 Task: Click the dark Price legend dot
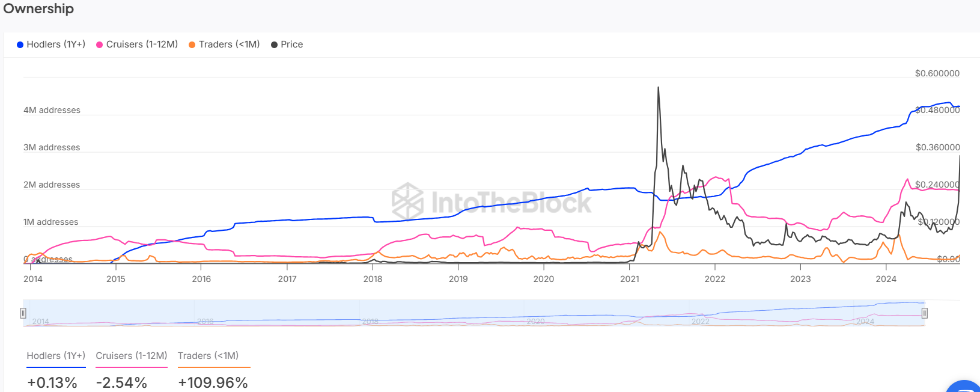tap(274, 44)
